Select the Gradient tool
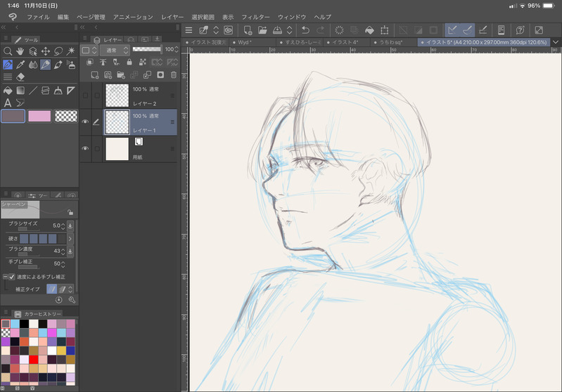Image resolution: width=562 pixels, height=392 pixels. point(20,90)
